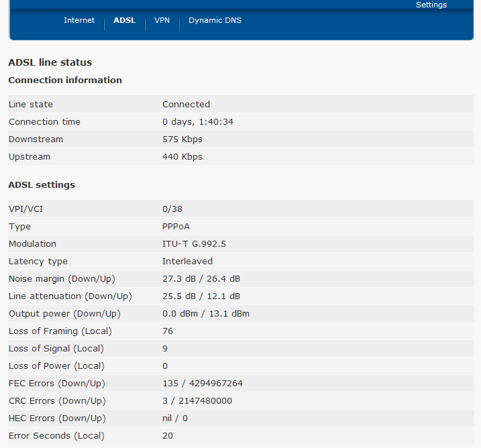Click the ADSL line status heading

tap(50, 62)
